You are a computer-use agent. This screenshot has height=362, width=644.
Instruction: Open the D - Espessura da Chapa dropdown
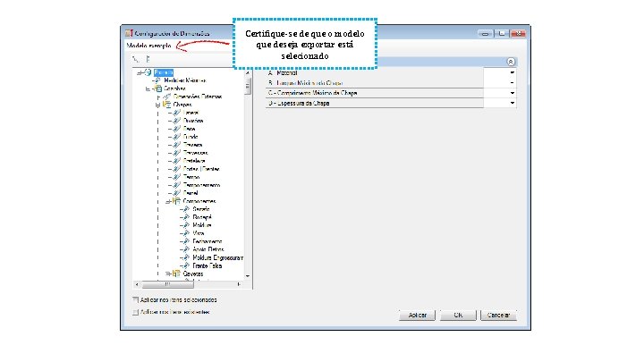pos(513,104)
